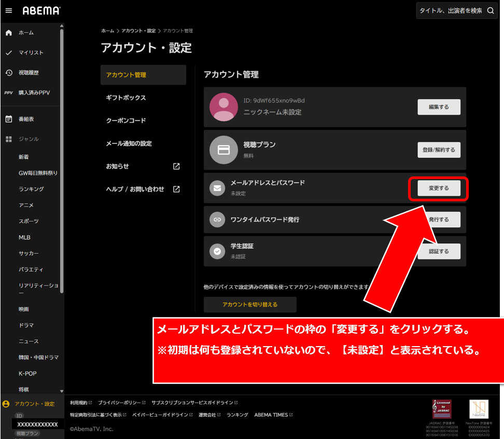The width and height of the screenshot is (504, 439).
Task: Open メール通知の設定 section
Action: 129,143
